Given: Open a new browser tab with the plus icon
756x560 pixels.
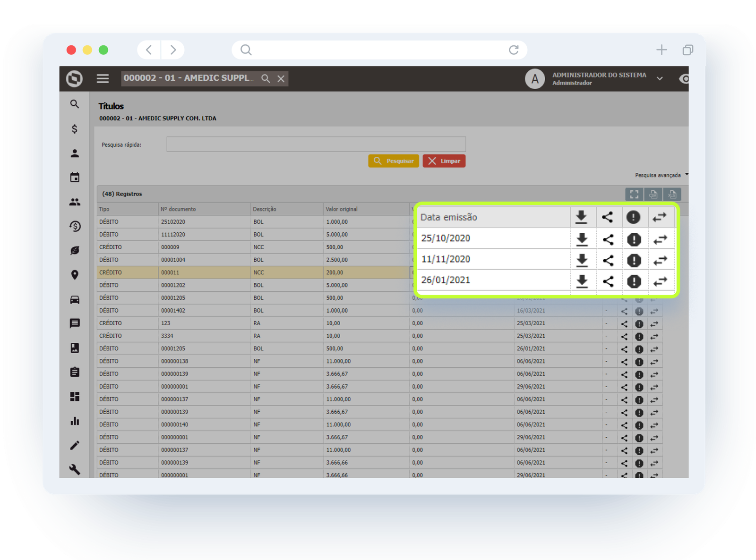Looking at the screenshot, I should coord(661,50).
